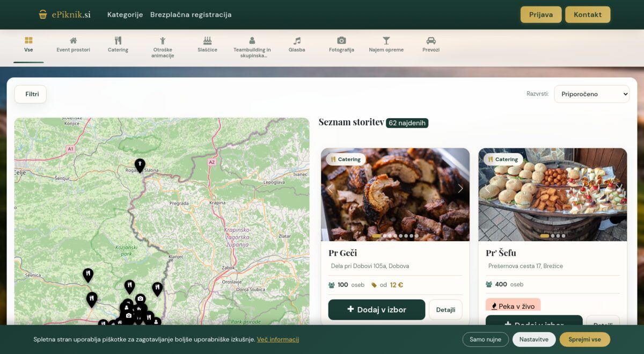Click the people icon beside 400 oseb
The image size is (644, 354).
tap(489, 284)
